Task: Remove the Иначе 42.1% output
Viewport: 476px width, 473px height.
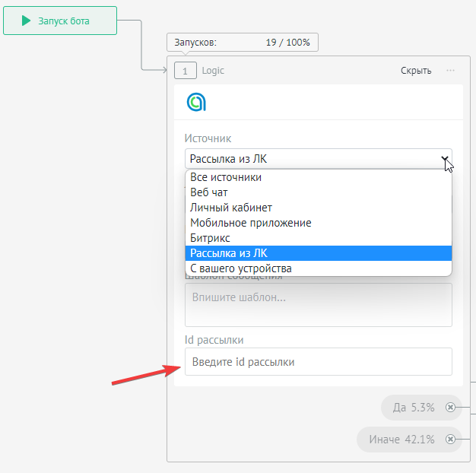Action: 450,440
